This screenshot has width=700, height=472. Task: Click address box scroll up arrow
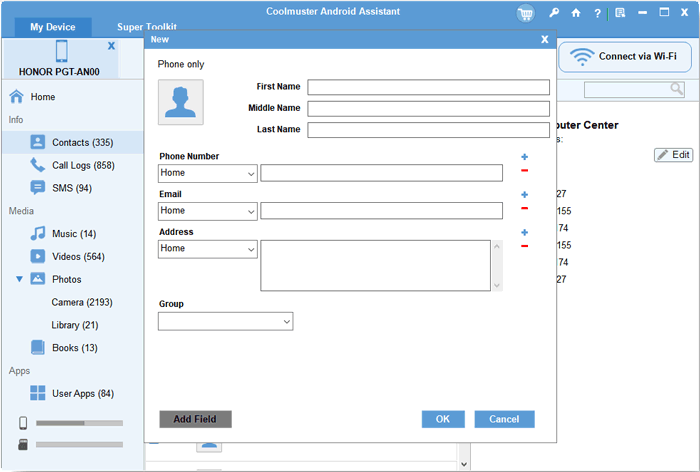tap(497, 246)
